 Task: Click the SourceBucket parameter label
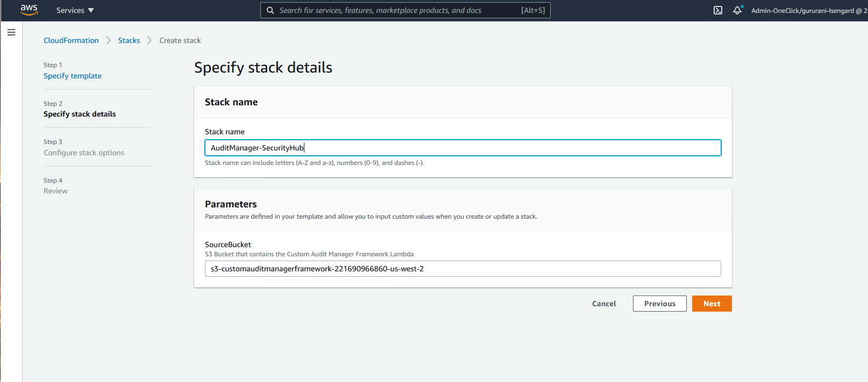[228, 244]
